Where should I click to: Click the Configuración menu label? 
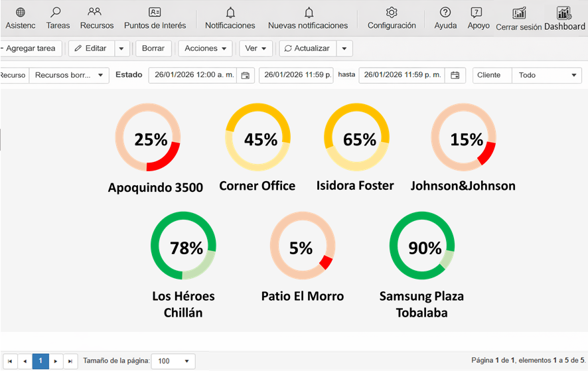coord(392,25)
